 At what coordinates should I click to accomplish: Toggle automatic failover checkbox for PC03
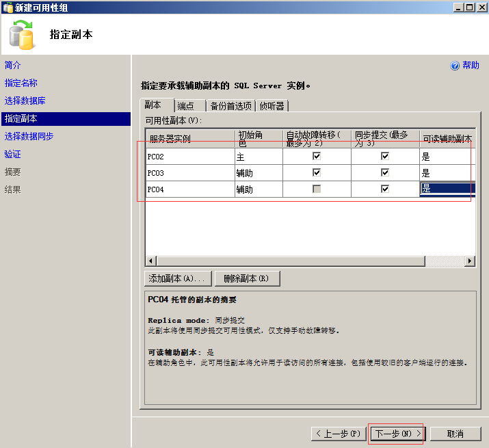(x=317, y=172)
